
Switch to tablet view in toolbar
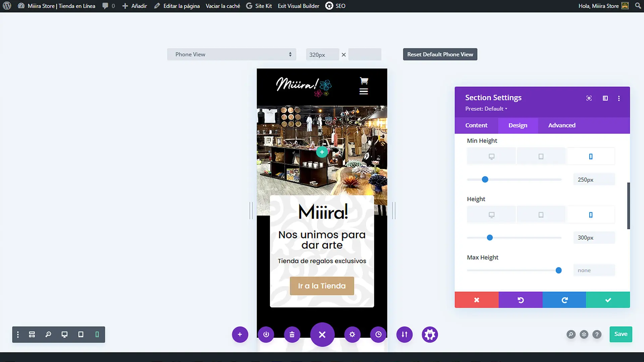[x=81, y=335]
